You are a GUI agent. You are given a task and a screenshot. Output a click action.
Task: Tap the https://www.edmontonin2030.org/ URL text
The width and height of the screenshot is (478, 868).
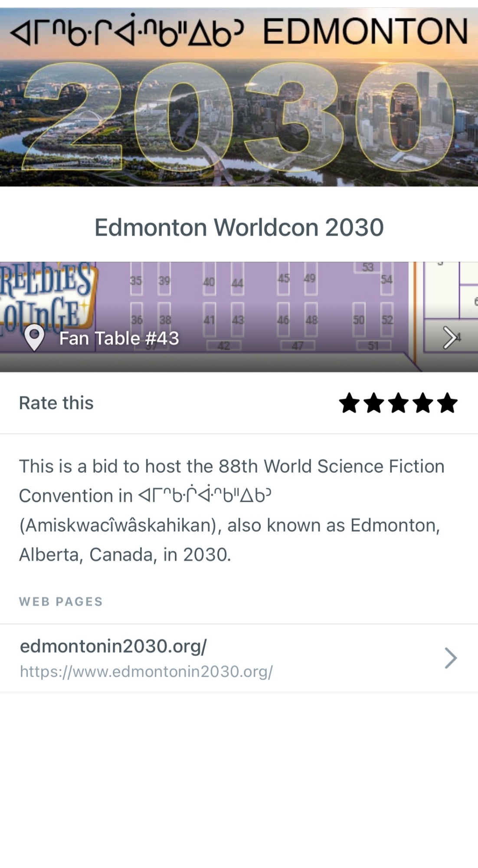[146, 671]
